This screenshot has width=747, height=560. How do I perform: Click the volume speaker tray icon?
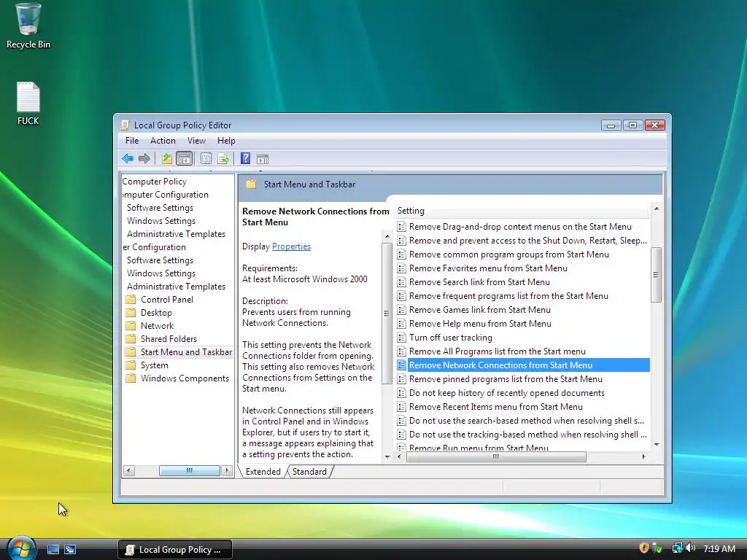691,548
